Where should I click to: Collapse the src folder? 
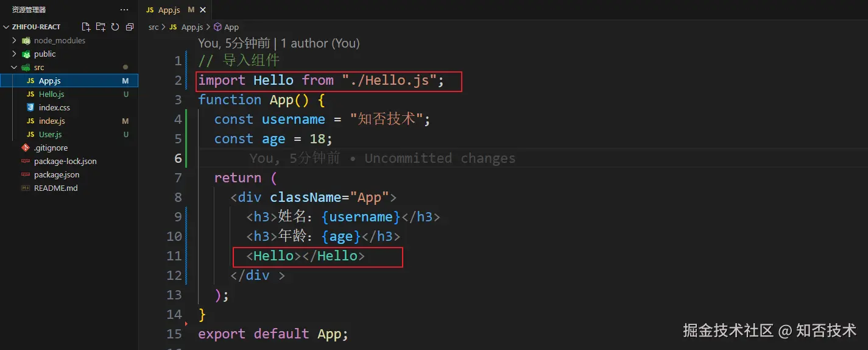14,67
